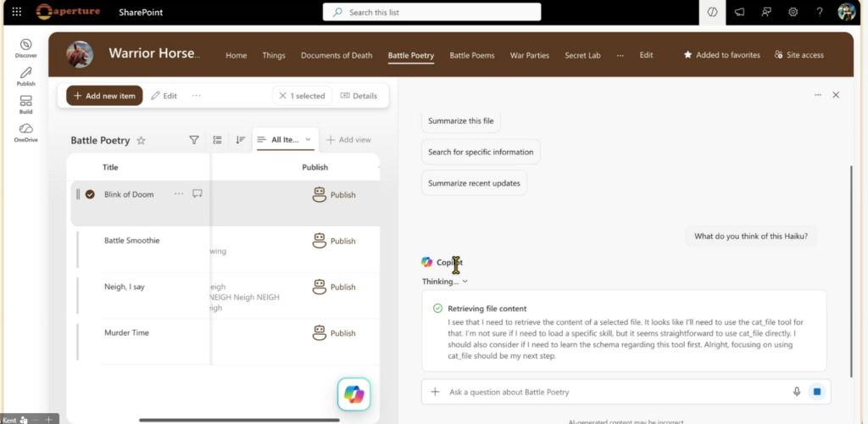868x424 pixels.
Task: Open Blink of Doom item title
Action: (129, 194)
